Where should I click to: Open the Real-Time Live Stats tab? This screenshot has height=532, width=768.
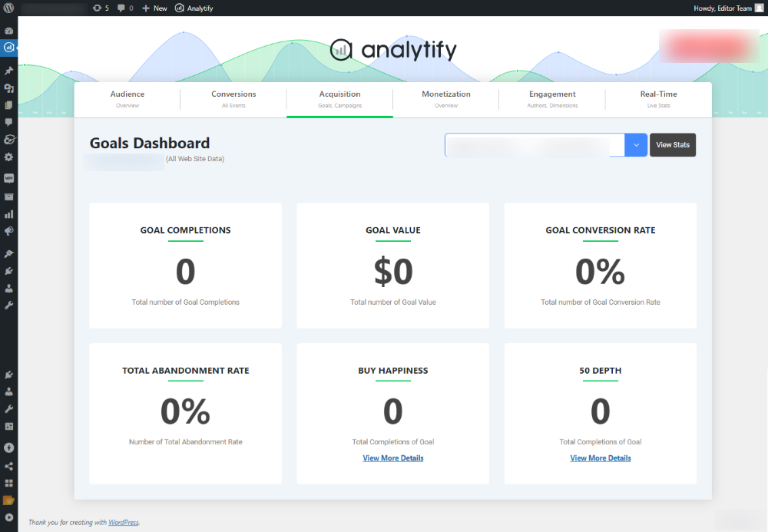[659, 99]
